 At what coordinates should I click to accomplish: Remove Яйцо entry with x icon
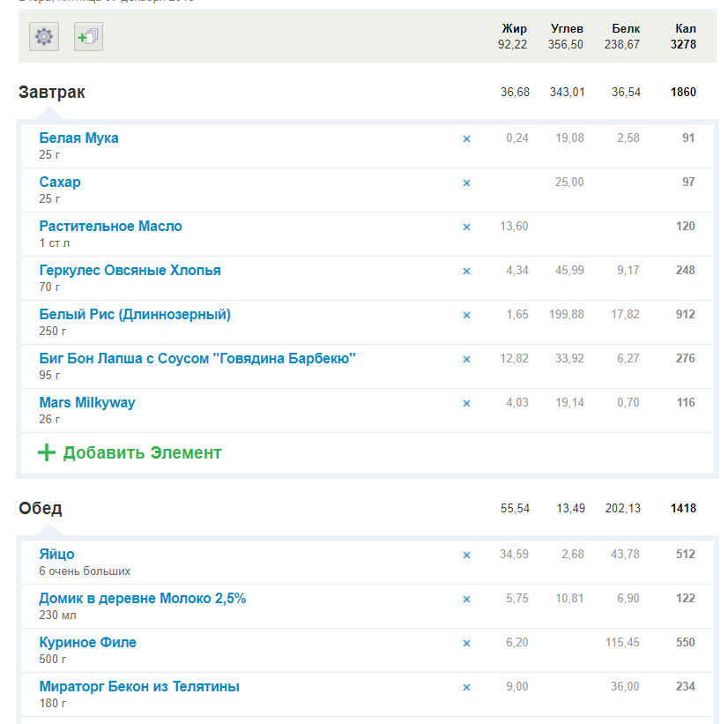(467, 555)
